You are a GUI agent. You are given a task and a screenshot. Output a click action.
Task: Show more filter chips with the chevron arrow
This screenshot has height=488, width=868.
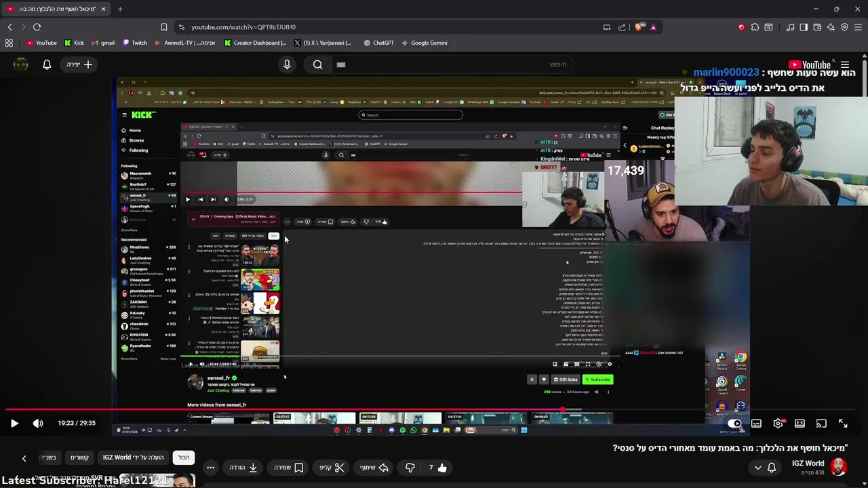(24, 458)
